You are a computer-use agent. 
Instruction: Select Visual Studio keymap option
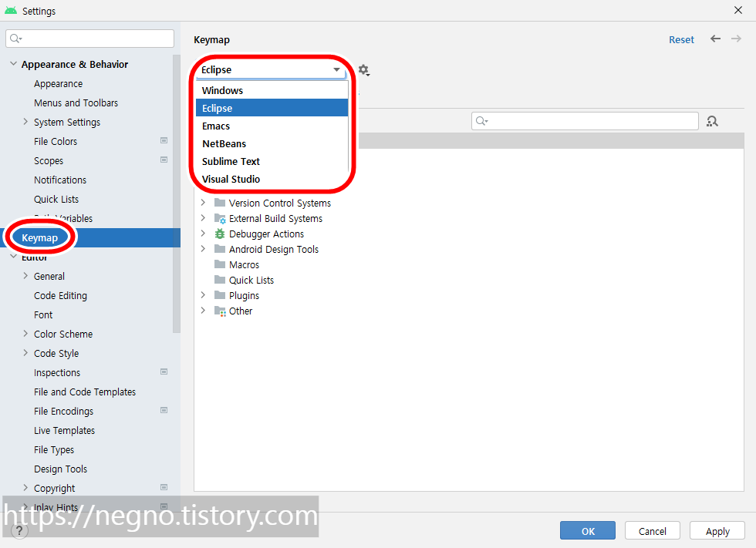coord(272,179)
